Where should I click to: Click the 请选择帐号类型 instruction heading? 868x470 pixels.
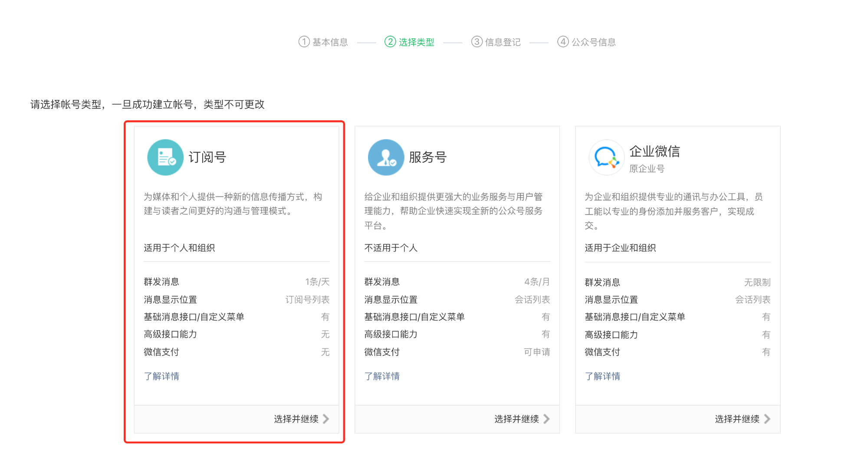147,104
